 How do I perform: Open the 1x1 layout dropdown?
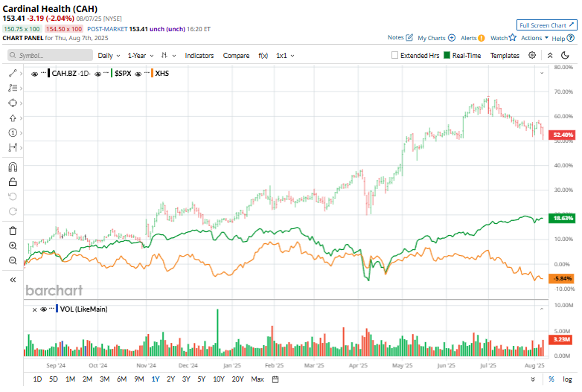(x=285, y=55)
